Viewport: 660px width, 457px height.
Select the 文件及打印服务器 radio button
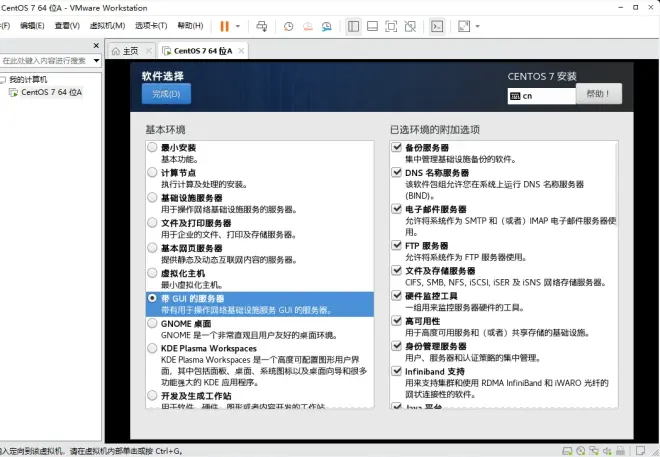pos(152,223)
